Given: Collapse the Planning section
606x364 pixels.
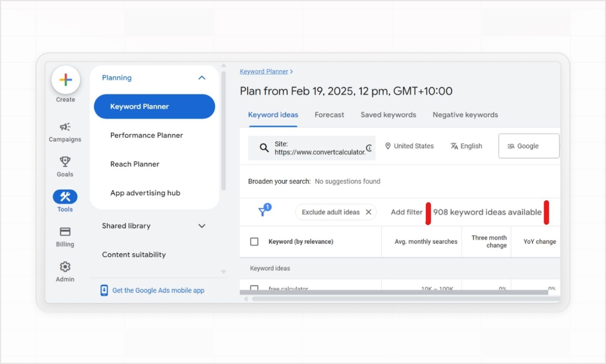Looking at the screenshot, I should point(202,78).
